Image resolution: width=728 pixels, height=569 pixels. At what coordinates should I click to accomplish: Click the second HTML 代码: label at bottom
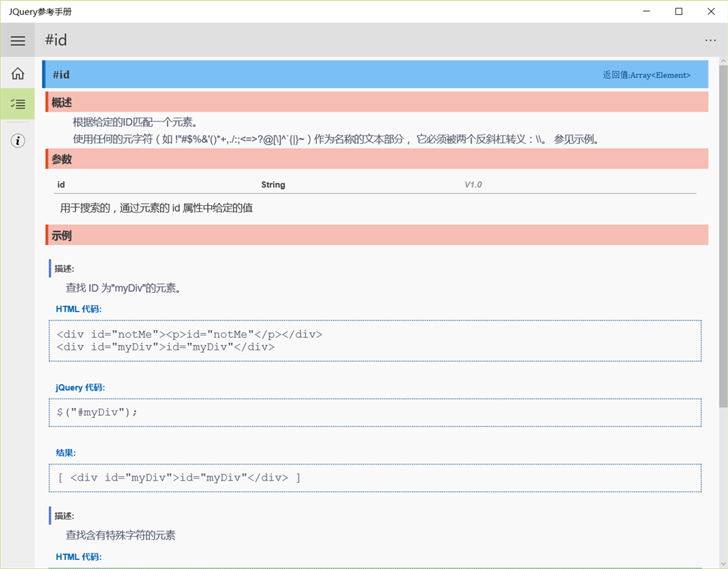coord(79,556)
